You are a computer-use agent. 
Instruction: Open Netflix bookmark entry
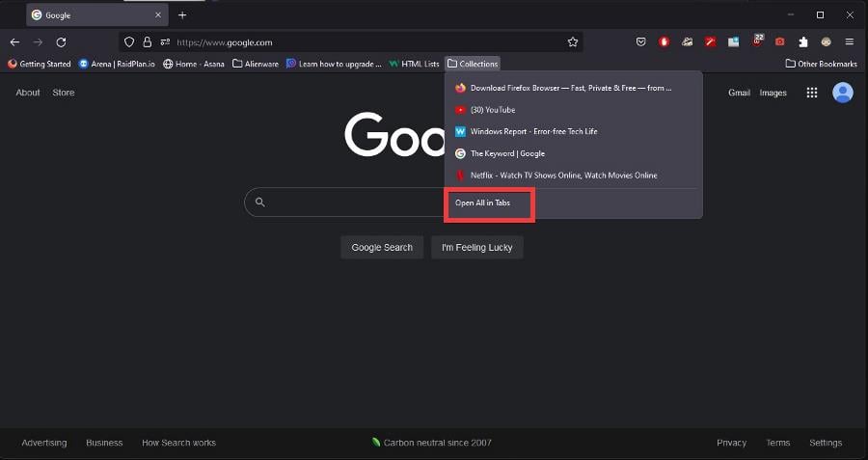pos(573,176)
